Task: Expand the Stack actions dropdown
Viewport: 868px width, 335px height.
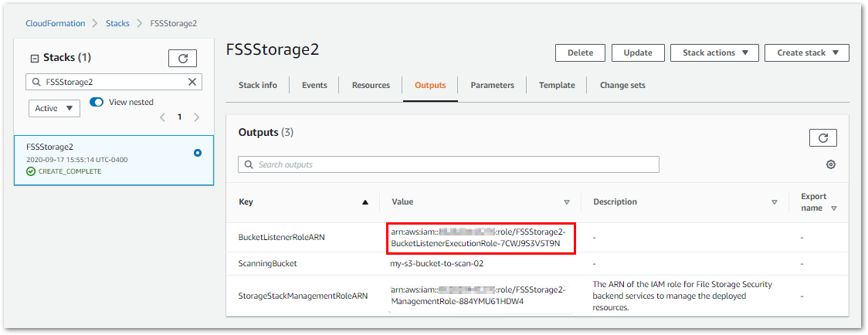Action: (x=715, y=52)
